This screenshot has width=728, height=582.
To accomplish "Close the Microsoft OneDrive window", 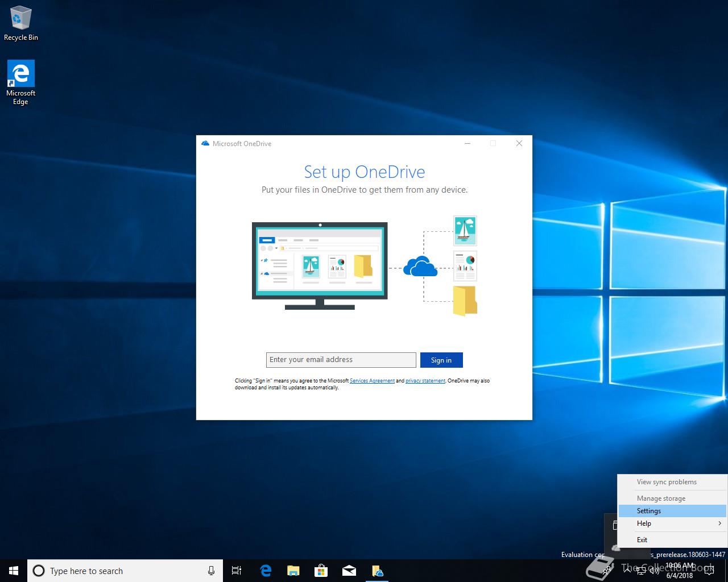I will [519, 143].
